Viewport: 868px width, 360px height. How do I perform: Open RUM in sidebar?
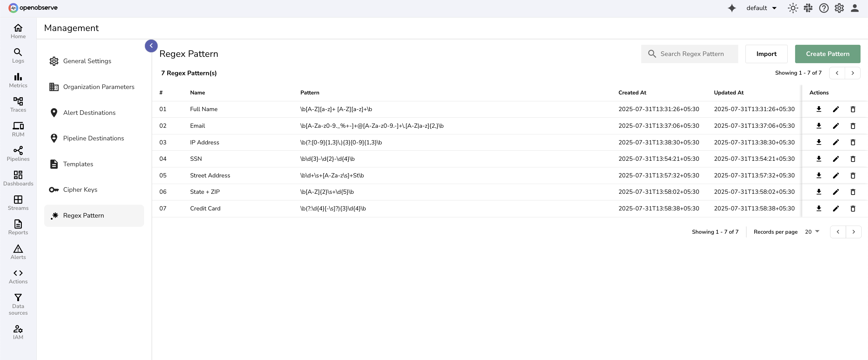click(x=18, y=129)
